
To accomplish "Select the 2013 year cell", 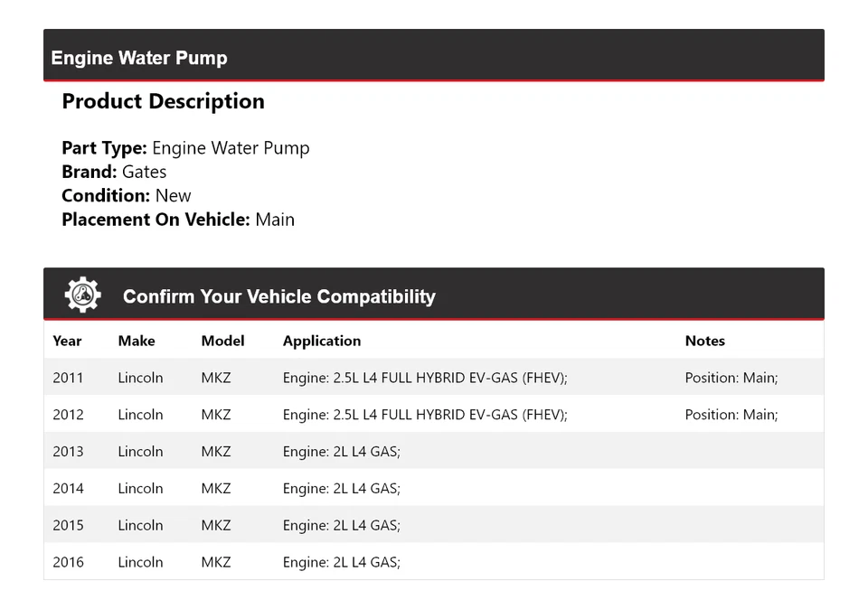I will pyautogui.click(x=68, y=452).
